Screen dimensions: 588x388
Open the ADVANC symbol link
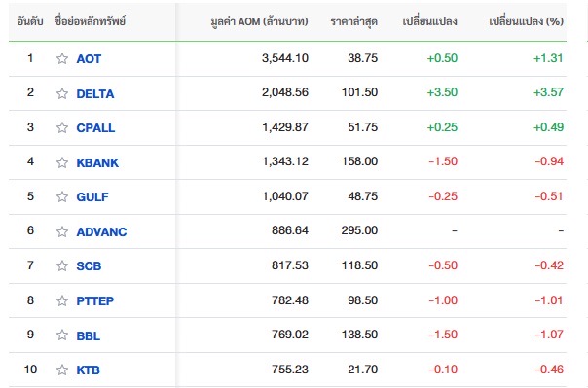[x=101, y=232]
